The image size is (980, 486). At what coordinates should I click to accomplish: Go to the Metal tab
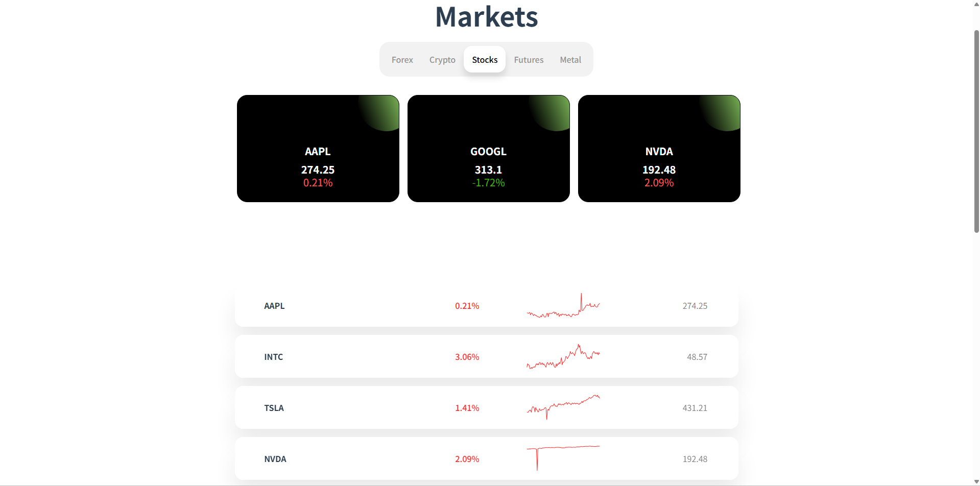point(570,60)
